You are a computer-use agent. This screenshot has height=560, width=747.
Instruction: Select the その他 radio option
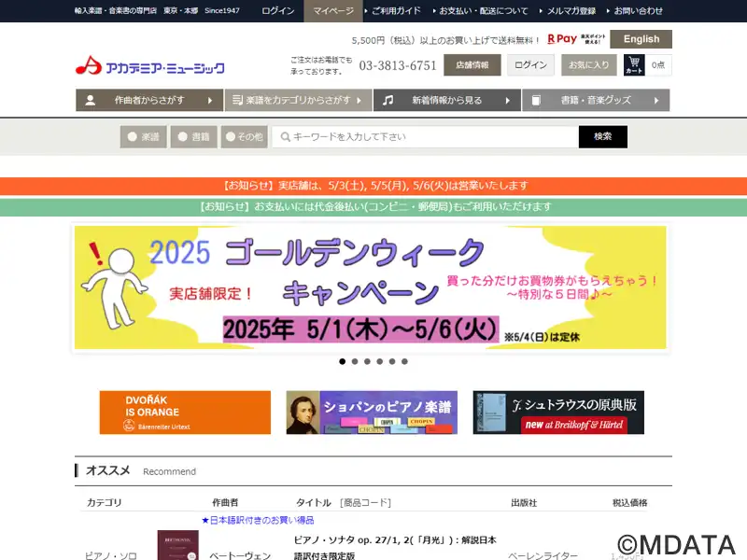[x=244, y=137]
